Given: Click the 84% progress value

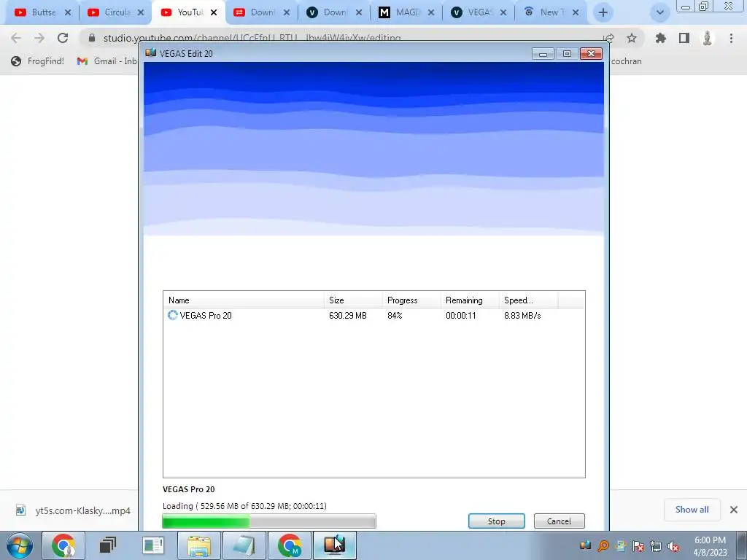Looking at the screenshot, I should click(x=395, y=315).
